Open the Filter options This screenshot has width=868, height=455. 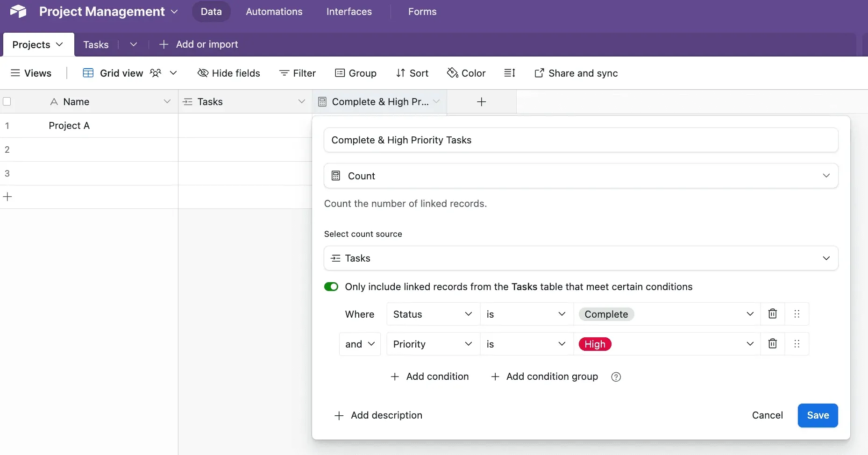click(298, 73)
